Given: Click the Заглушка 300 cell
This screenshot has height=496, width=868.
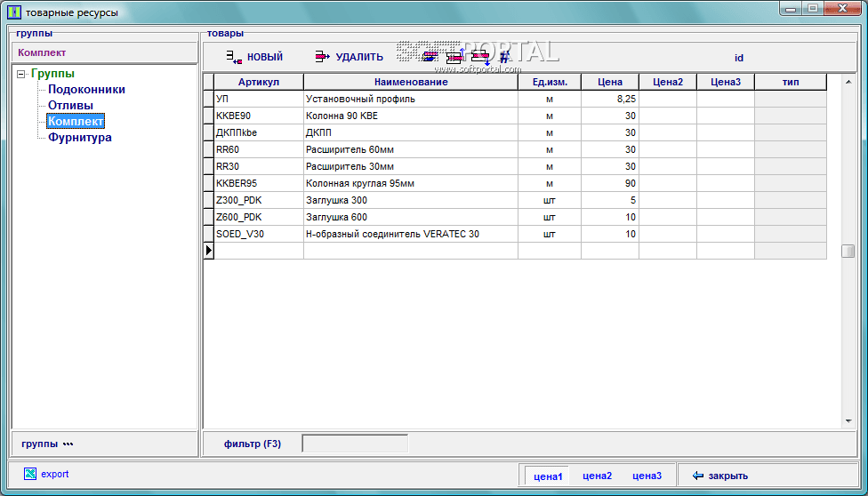Looking at the screenshot, I should pos(411,200).
